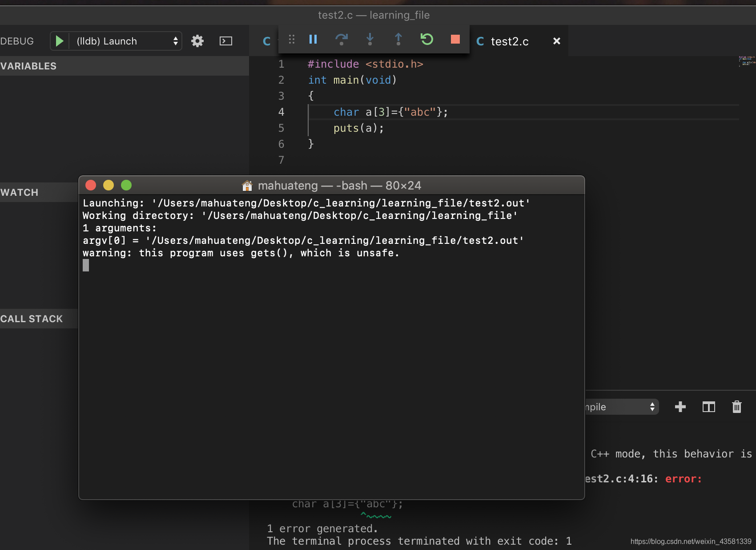Expand the WATCH section header

coord(39,192)
